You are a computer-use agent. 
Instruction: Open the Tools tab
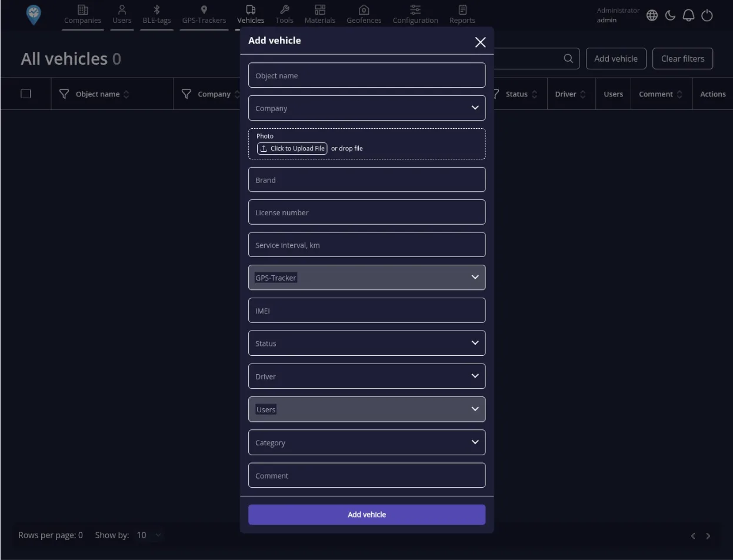pyautogui.click(x=284, y=15)
